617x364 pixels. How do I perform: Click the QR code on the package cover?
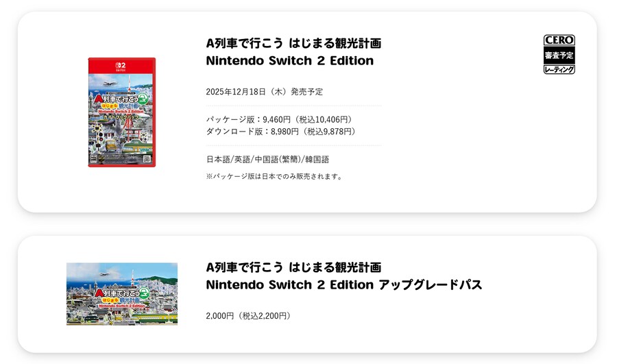click(x=146, y=159)
